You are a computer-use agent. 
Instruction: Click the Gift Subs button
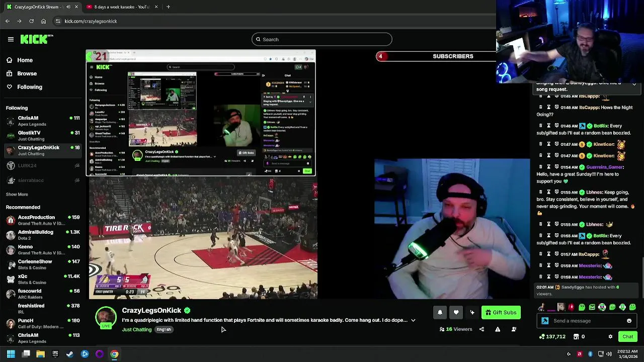pyautogui.click(x=501, y=313)
